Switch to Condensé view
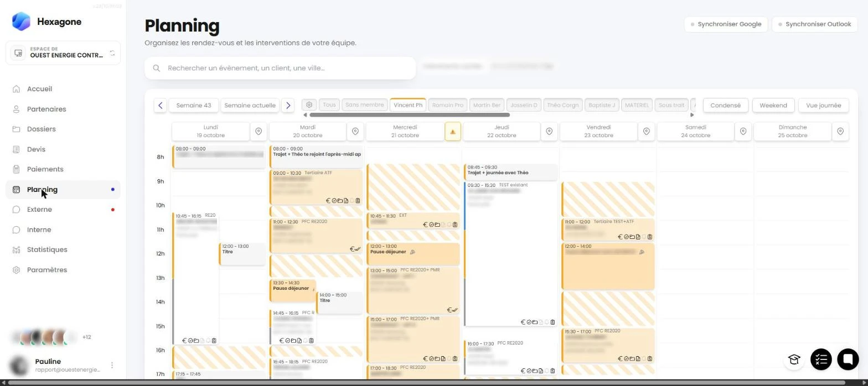 (x=725, y=105)
